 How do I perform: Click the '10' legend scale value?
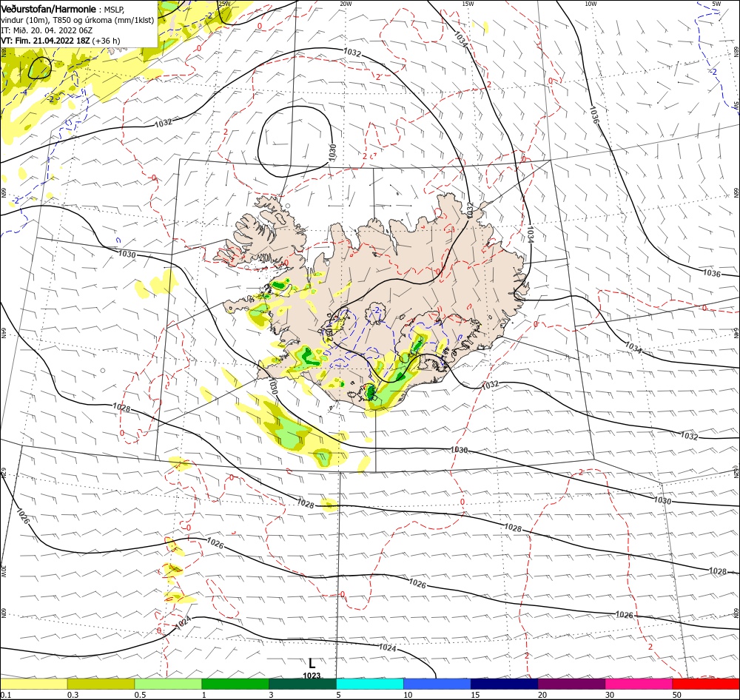tap(408, 695)
